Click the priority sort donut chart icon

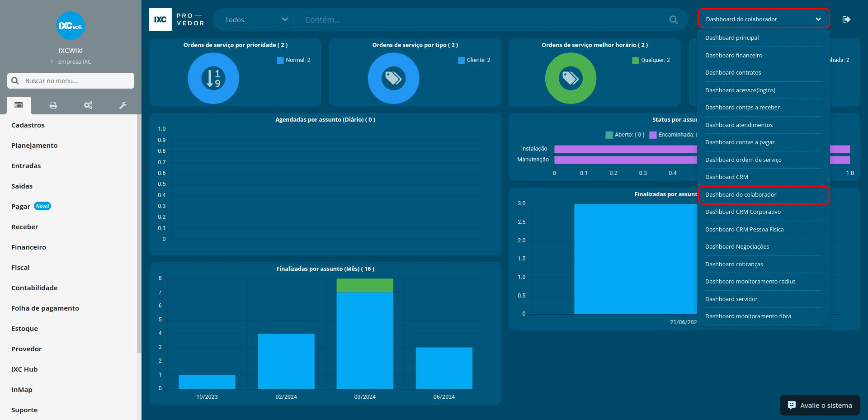213,78
